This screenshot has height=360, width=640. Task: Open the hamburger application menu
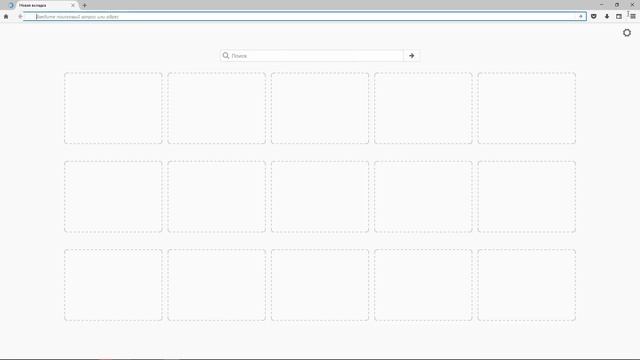633,17
